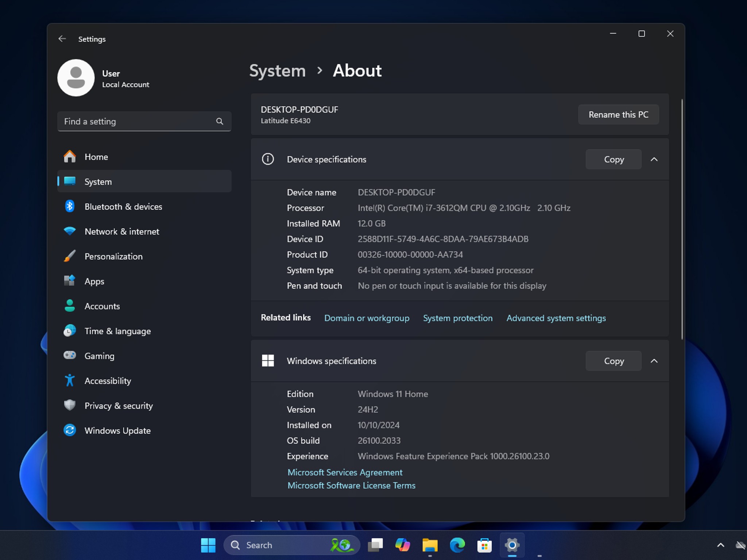Viewport: 747px width, 560px height.
Task: Open Privacy & security settings
Action: 144,406
